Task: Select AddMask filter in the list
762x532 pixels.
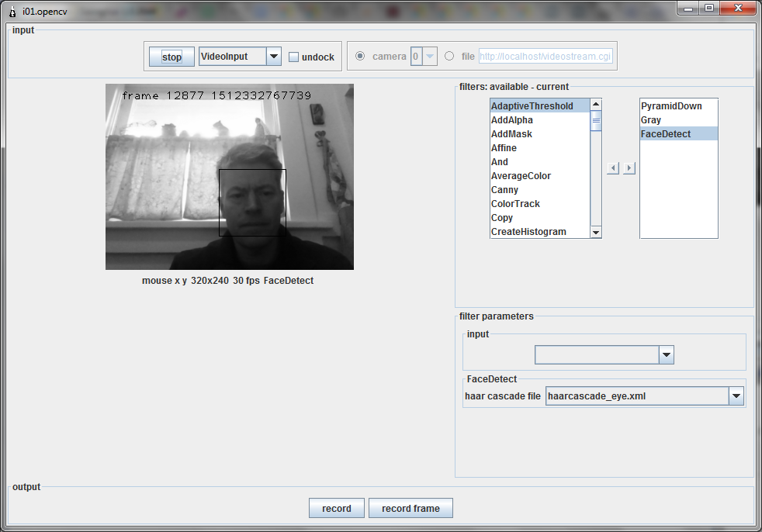Action: pyautogui.click(x=540, y=134)
